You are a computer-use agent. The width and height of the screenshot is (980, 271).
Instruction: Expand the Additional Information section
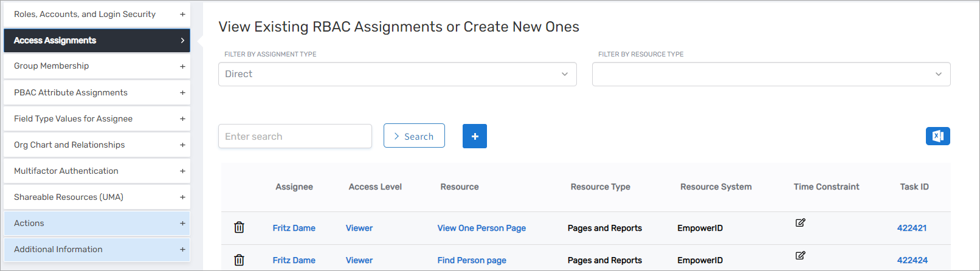pos(97,249)
